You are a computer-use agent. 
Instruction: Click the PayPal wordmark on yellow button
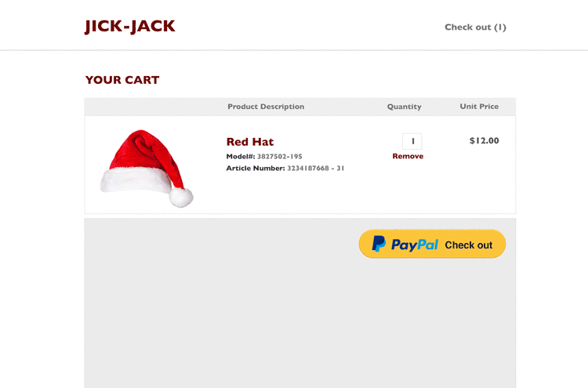tap(415, 245)
